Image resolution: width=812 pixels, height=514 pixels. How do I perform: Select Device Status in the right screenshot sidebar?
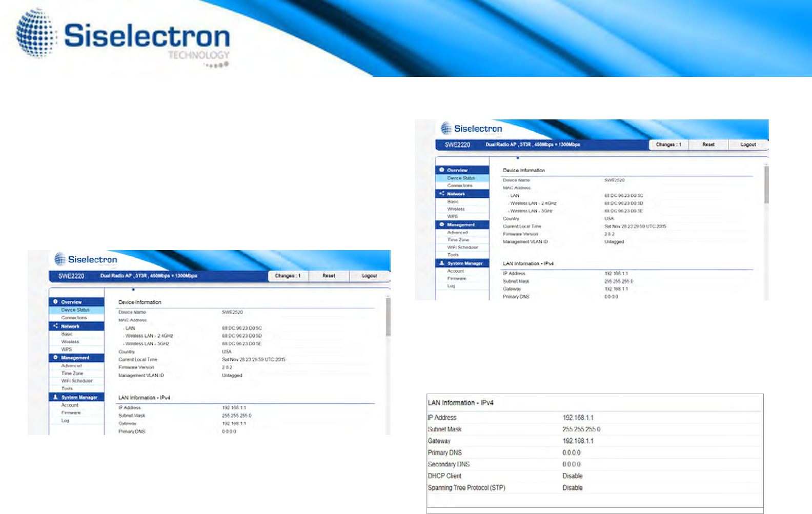(462, 178)
